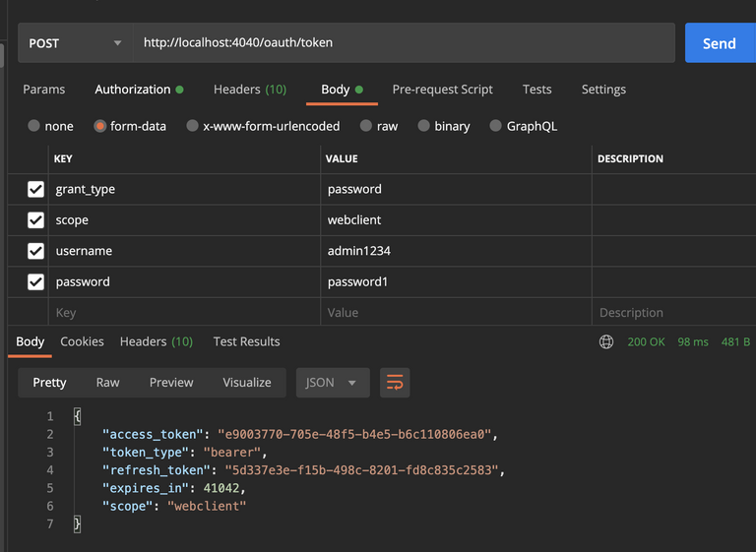Click the globe network icon beside 200 OK

coord(606,341)
